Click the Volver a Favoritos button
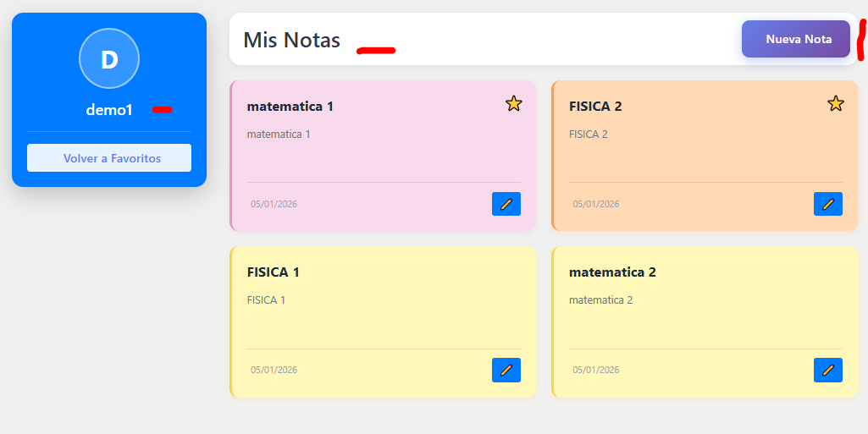 (x=109, y=158)
